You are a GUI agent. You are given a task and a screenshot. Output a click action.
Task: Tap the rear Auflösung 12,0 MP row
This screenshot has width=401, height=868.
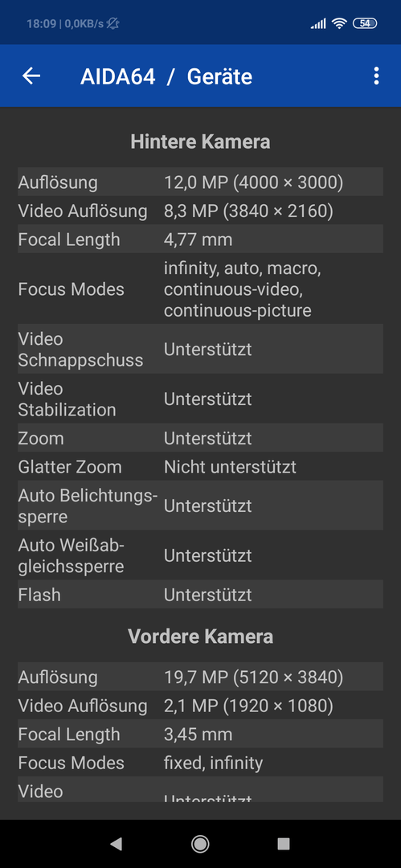click(201, 182)
